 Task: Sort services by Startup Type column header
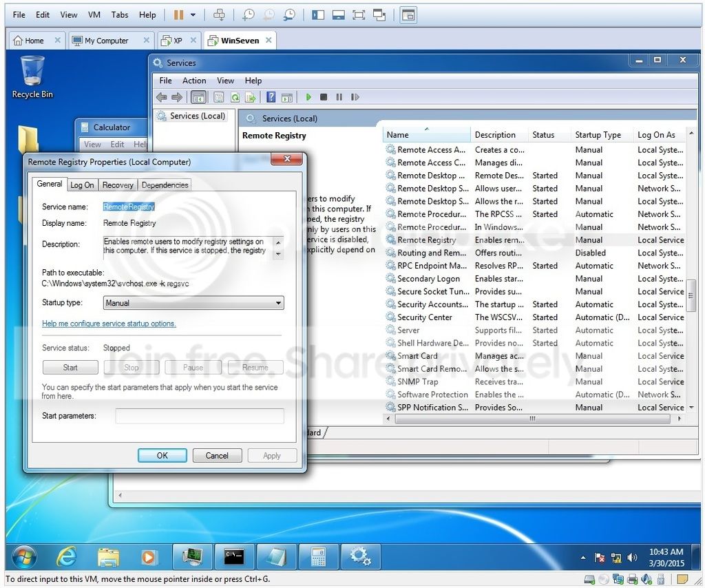click(x=602, y=135)
